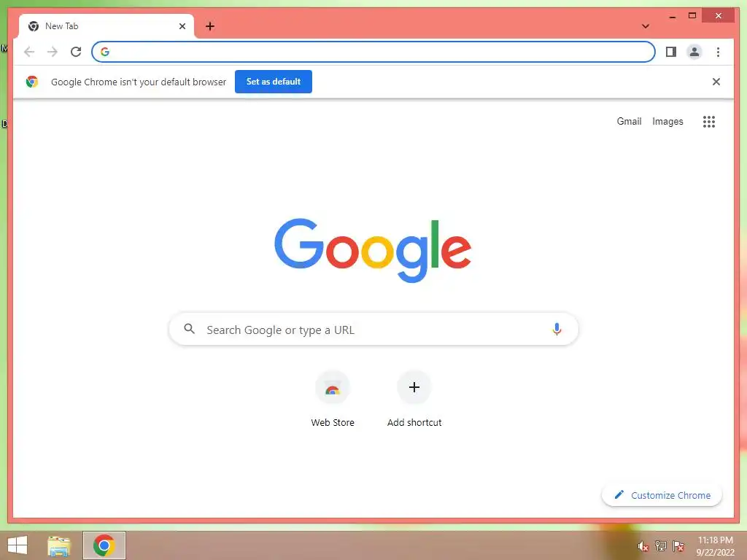Expand the tab search chevron

coord(646,26)
